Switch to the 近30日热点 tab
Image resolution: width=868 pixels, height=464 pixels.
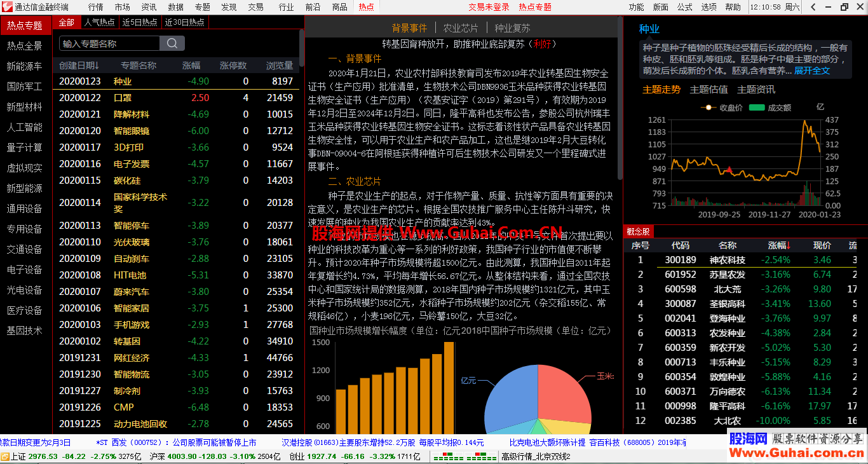(185, 22)
